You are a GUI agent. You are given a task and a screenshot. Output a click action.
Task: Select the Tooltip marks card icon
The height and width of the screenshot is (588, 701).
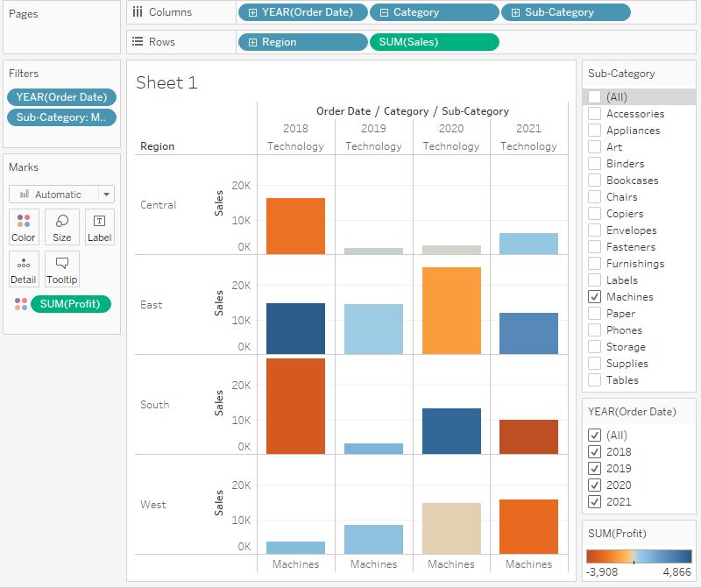click(x=61, y=263)
